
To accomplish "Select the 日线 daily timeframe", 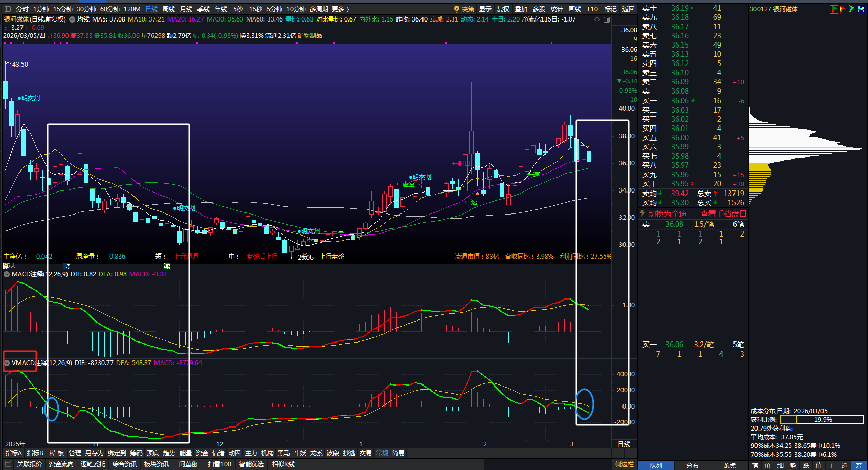I will (151, 9).
